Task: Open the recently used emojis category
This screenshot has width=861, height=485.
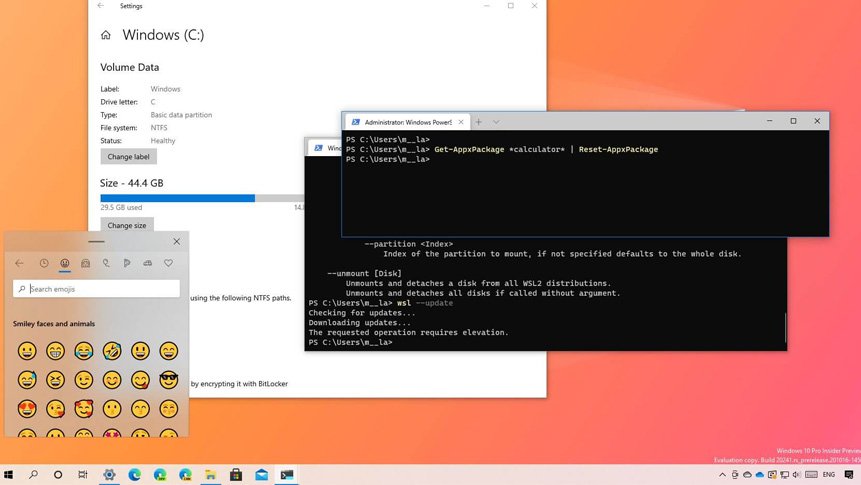Action: coord(44,263)
